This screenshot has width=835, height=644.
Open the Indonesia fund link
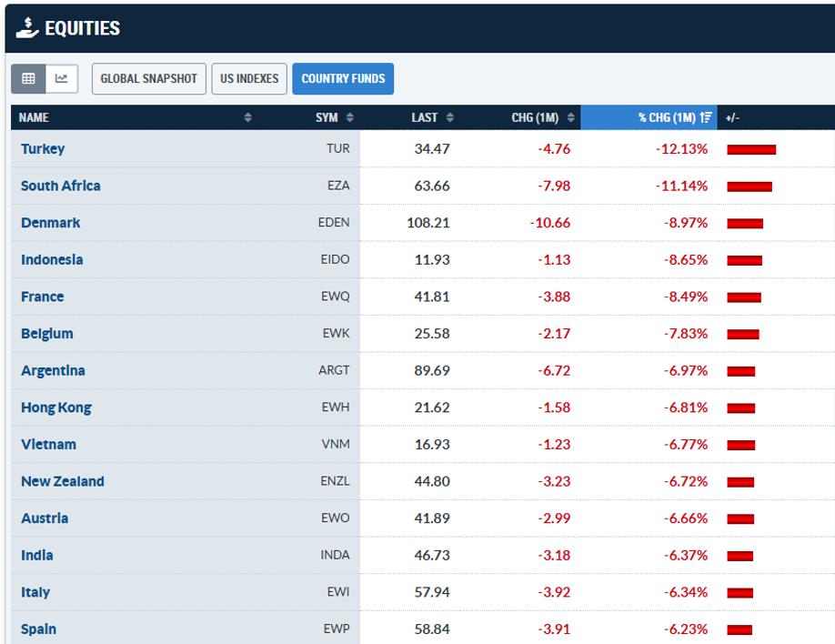pos(52,260)
